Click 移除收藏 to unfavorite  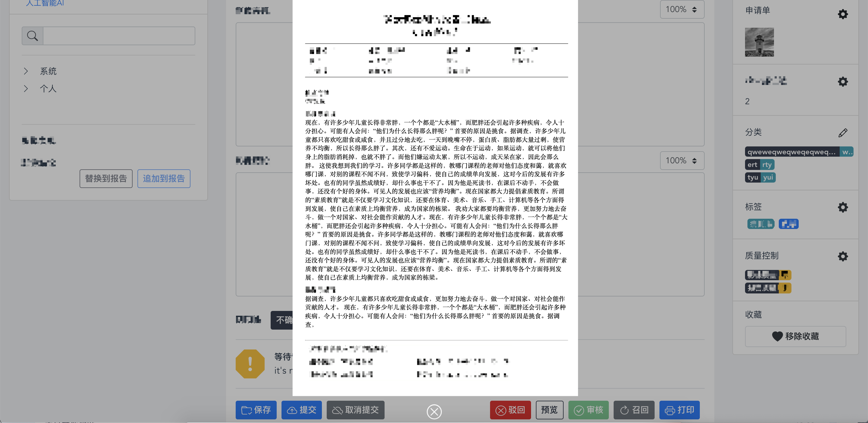point(795,337)
